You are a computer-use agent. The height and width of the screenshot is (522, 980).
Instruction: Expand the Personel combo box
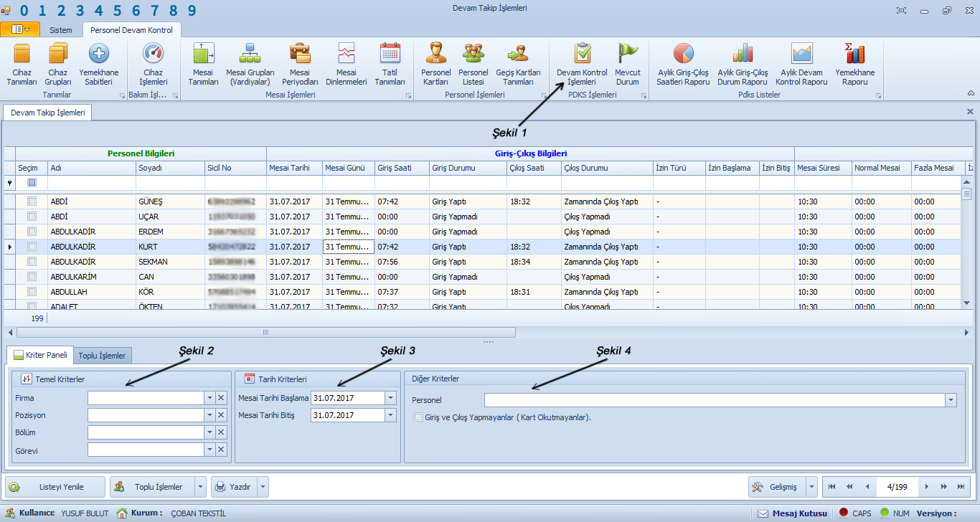[951, 400]
